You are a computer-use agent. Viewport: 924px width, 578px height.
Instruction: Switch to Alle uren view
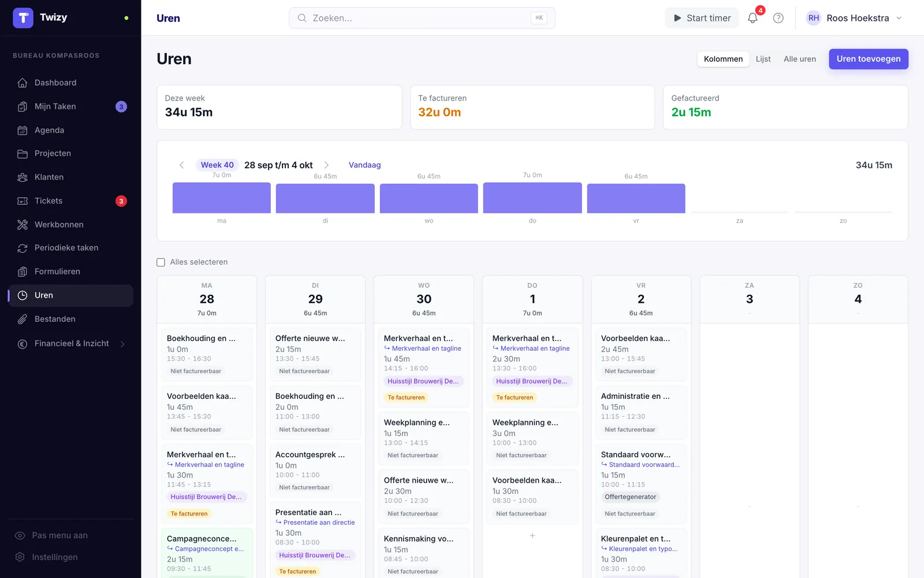coord(799,59)
